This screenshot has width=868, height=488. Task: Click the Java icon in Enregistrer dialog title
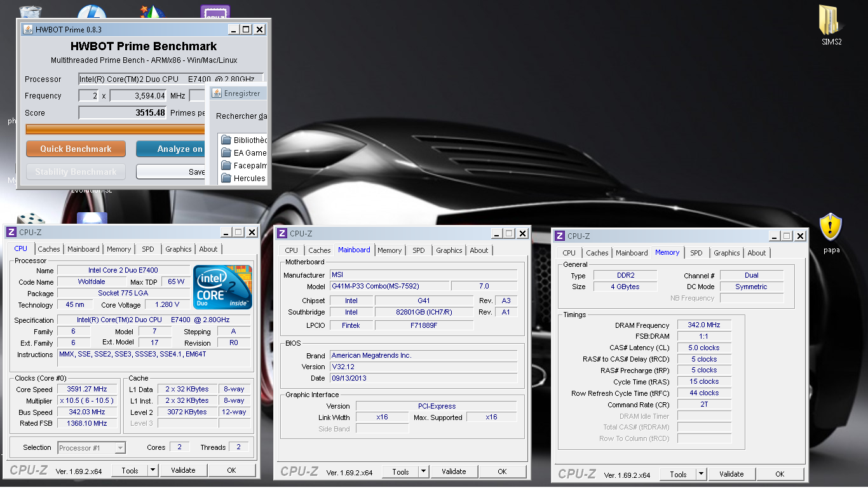(x=216, y=93)
